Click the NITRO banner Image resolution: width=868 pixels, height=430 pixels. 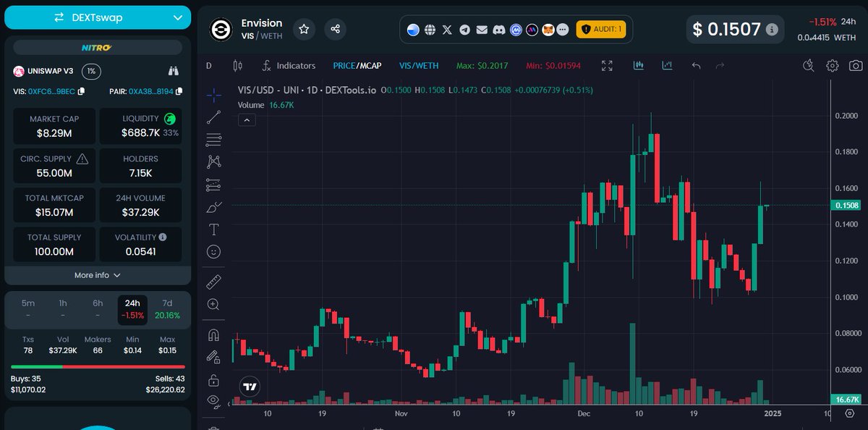point(98,48)
